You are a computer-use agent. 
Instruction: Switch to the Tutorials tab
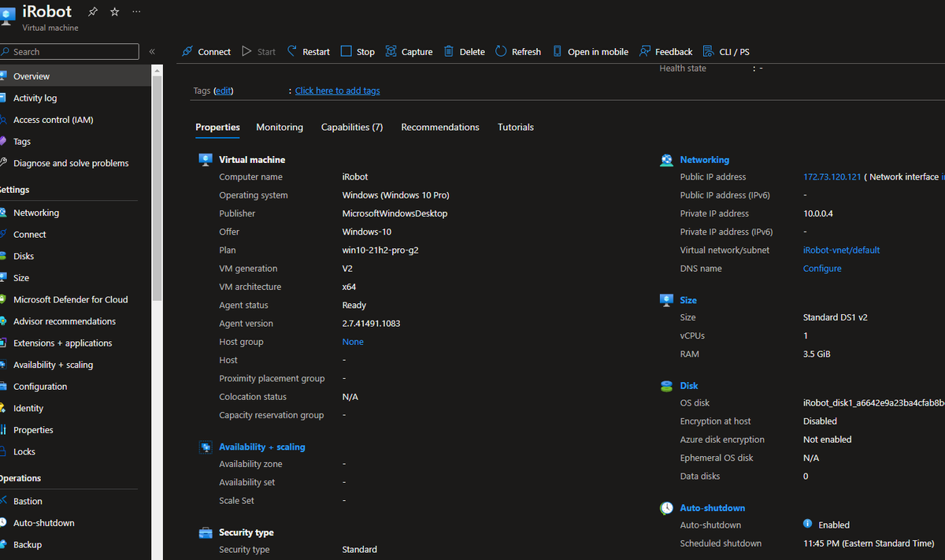click(516, 128)
